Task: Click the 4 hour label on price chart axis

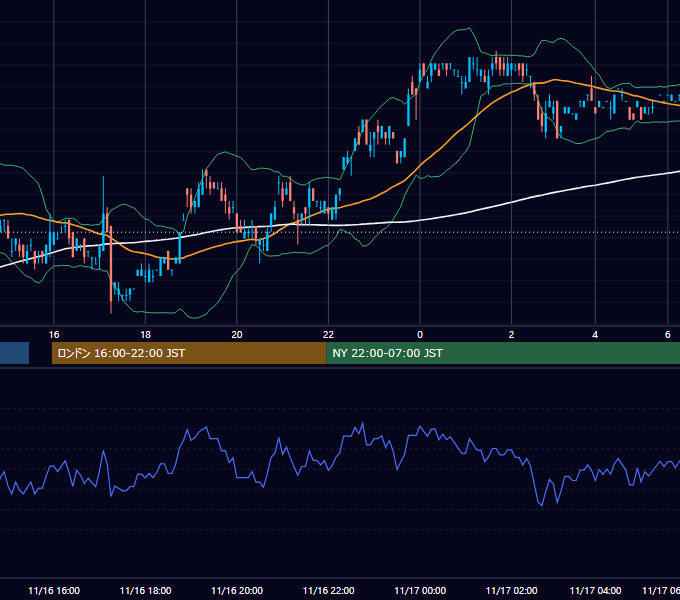Action: coord(595,335)
